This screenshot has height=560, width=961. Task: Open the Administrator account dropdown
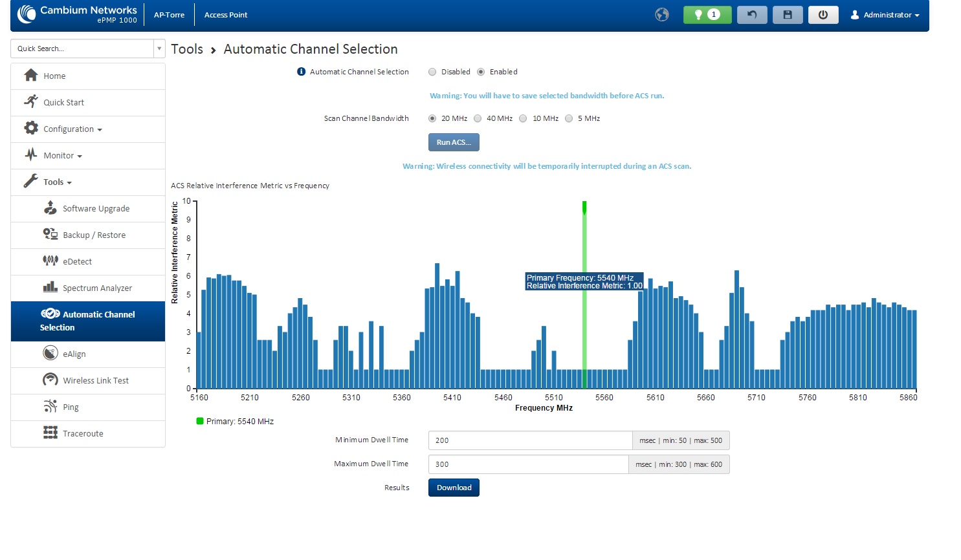point(885,15)
